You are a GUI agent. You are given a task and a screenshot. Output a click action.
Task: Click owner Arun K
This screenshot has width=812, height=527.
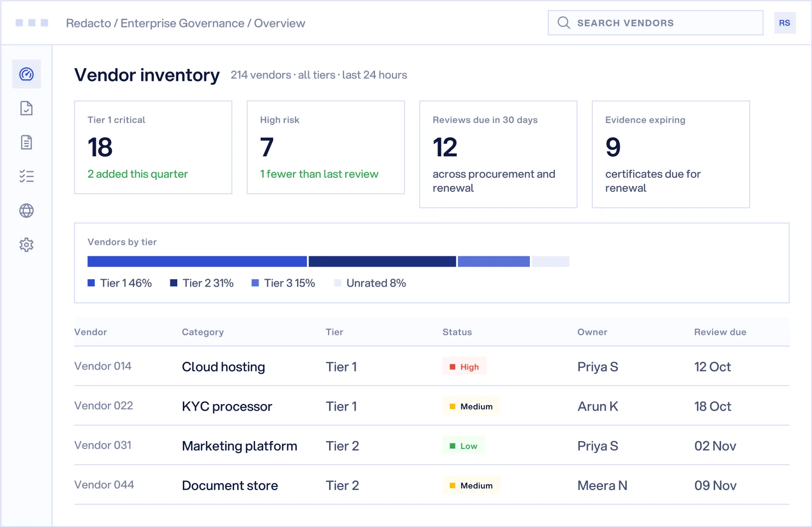[x=598, y=407]
